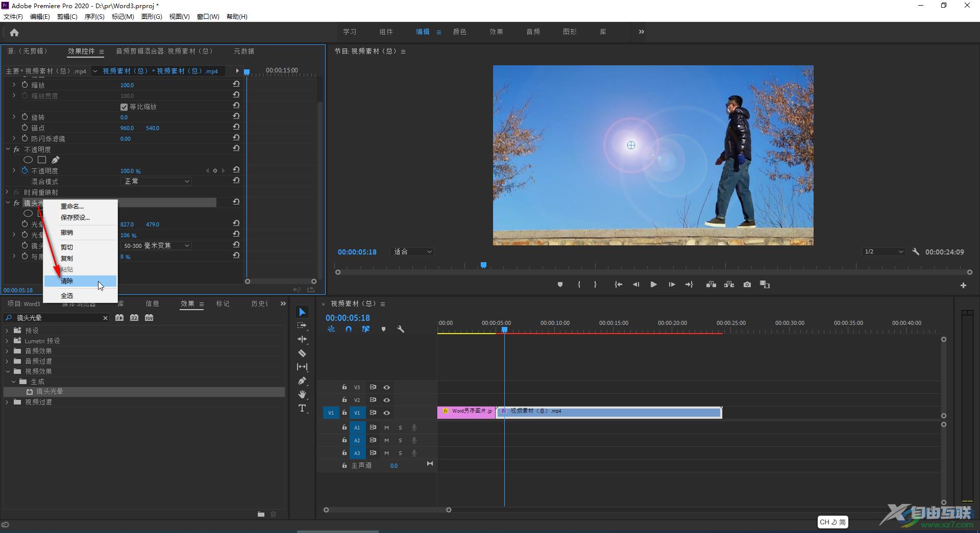
Task: Play the program monitor video
Action: (x=653, y=285)
